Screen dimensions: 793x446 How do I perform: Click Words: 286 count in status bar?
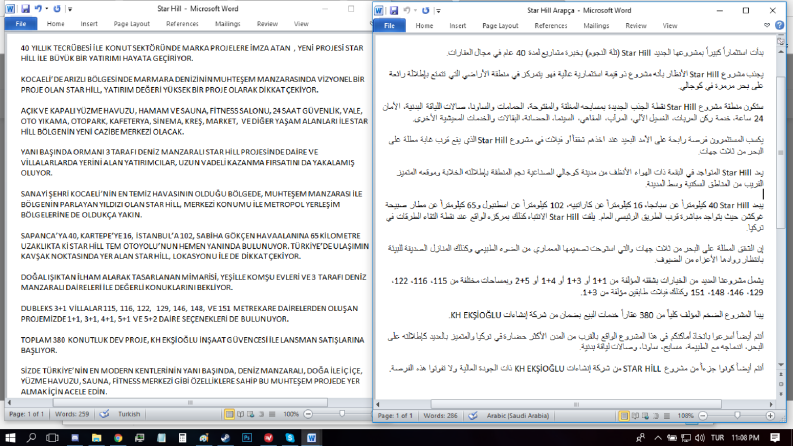point(440,416)
